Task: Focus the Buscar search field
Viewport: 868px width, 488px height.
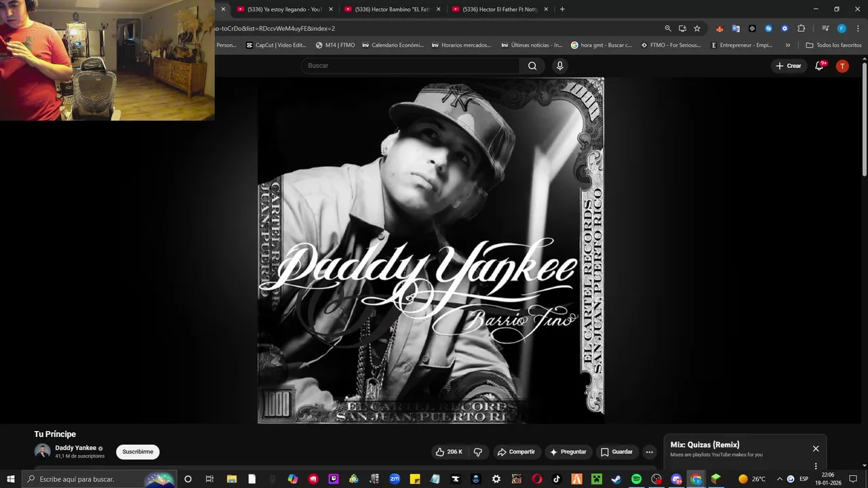Action: click(411, 66)
